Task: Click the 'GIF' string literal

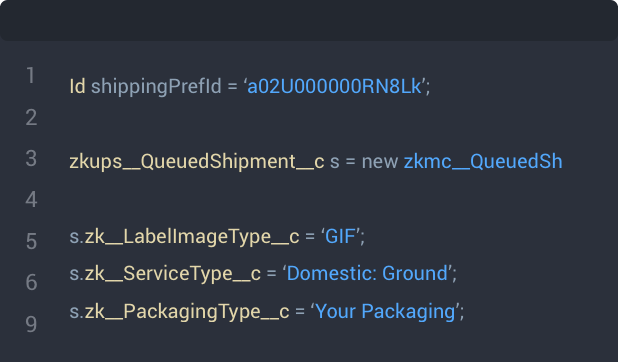Action: coord(340,237)
